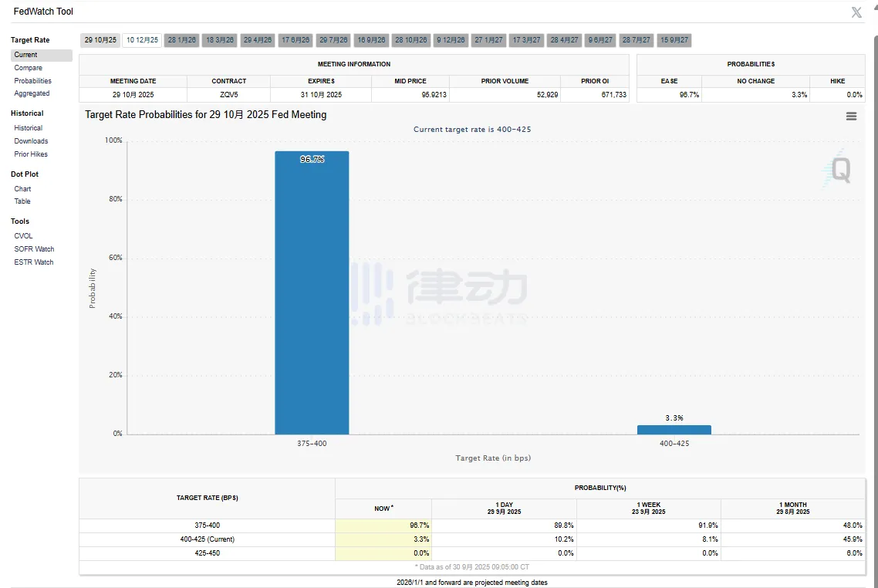The image size is (878, 588).
Task: View Prior Hikes history
Action: coord(30,154)
